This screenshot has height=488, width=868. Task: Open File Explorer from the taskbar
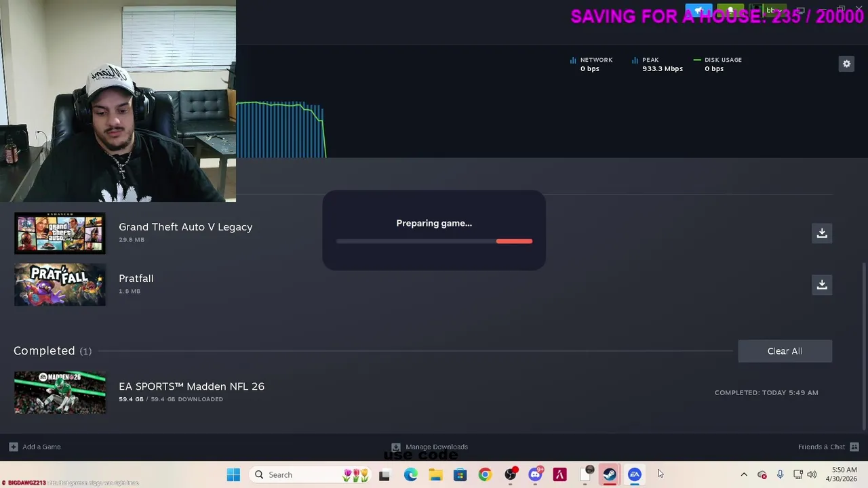point(435,475)
